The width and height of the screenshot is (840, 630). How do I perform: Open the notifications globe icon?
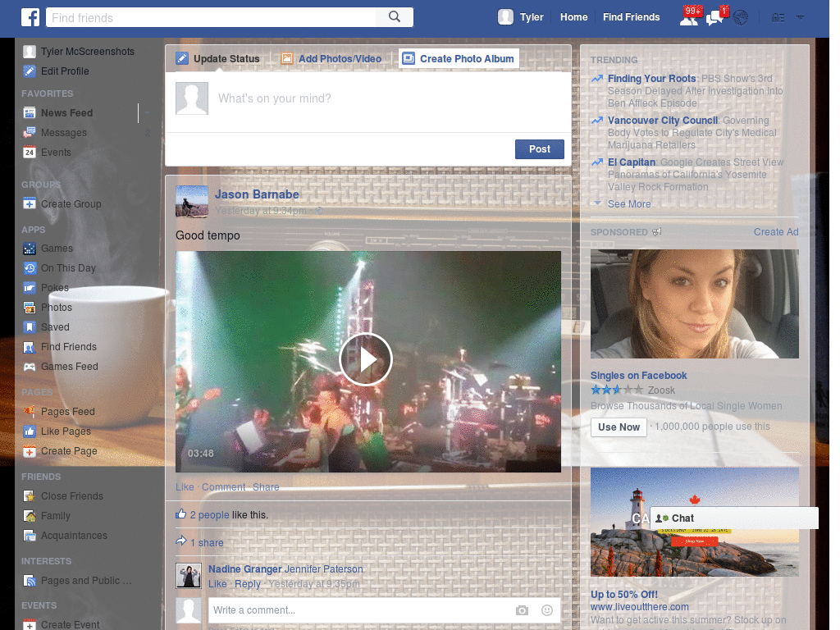coord(741,18)
